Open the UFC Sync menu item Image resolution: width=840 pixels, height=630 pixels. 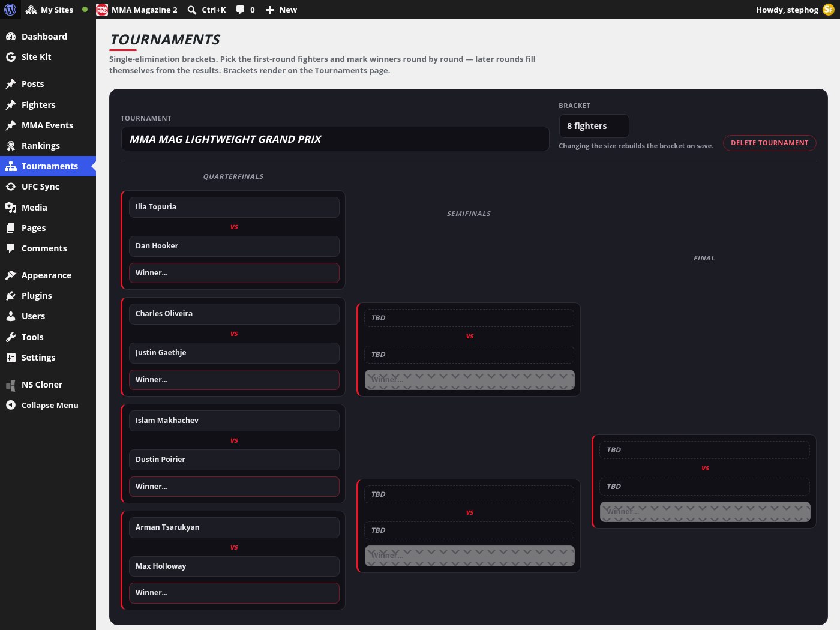(48, 187)
